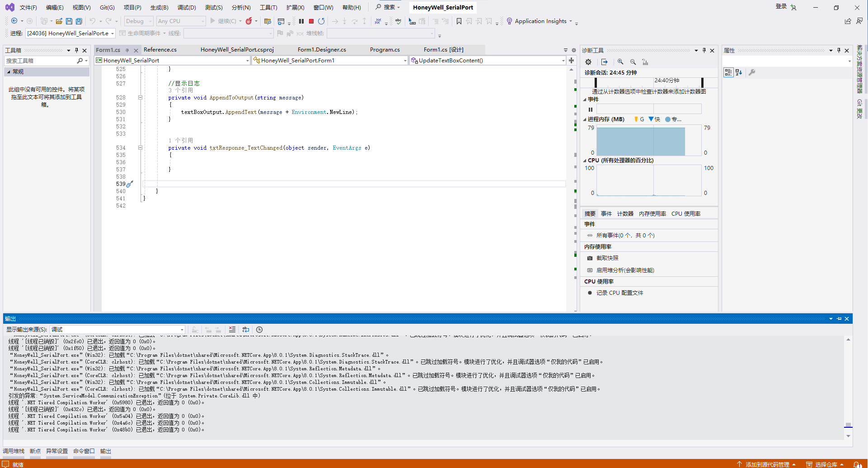Click the red Stop Debugging square
The height and width of the screenshot is (468, 868).
(311, 21)
